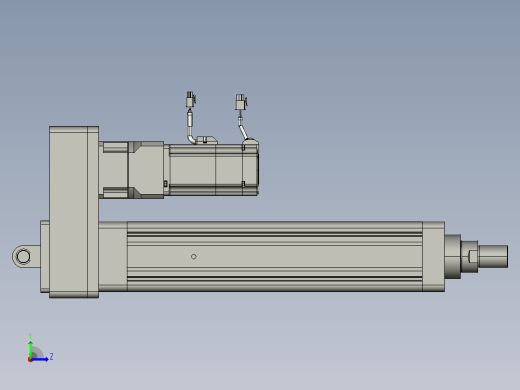Select the upper groove of the cylinder profile
This screenshot has width=520, height=390.
pos(275,234)
